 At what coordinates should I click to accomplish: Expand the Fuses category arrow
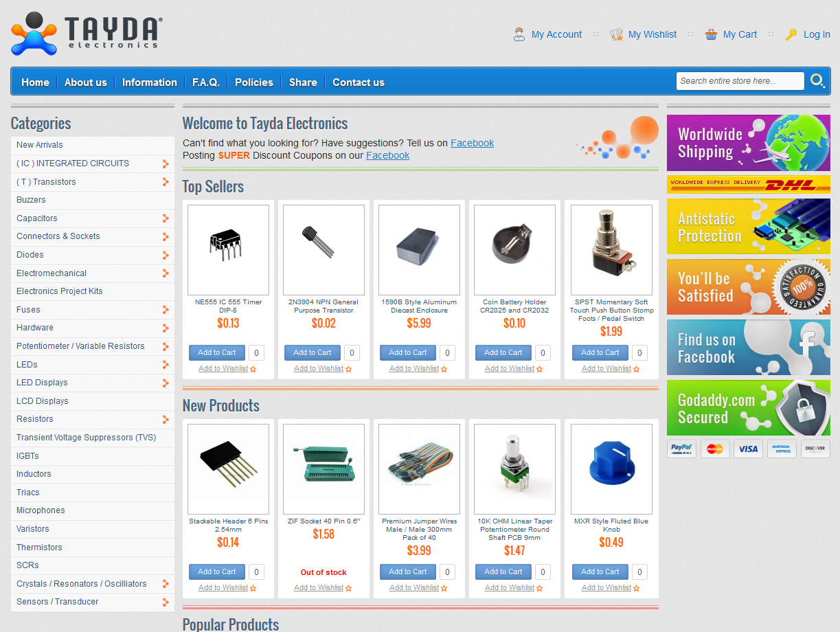166,310
